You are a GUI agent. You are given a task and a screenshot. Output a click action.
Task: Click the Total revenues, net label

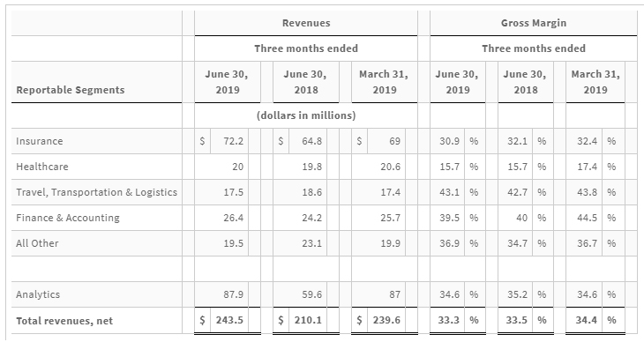(64, 321)
